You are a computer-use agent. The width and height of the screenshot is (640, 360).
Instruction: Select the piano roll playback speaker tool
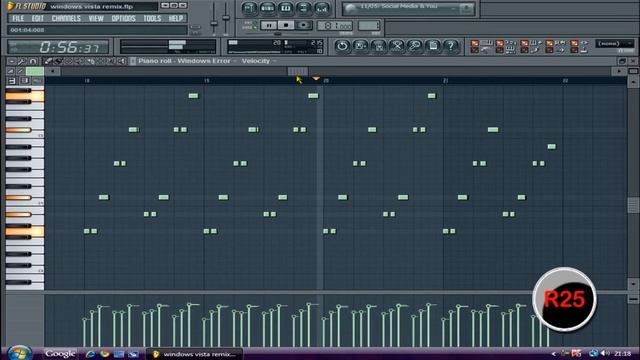click(x=121, y=61)
